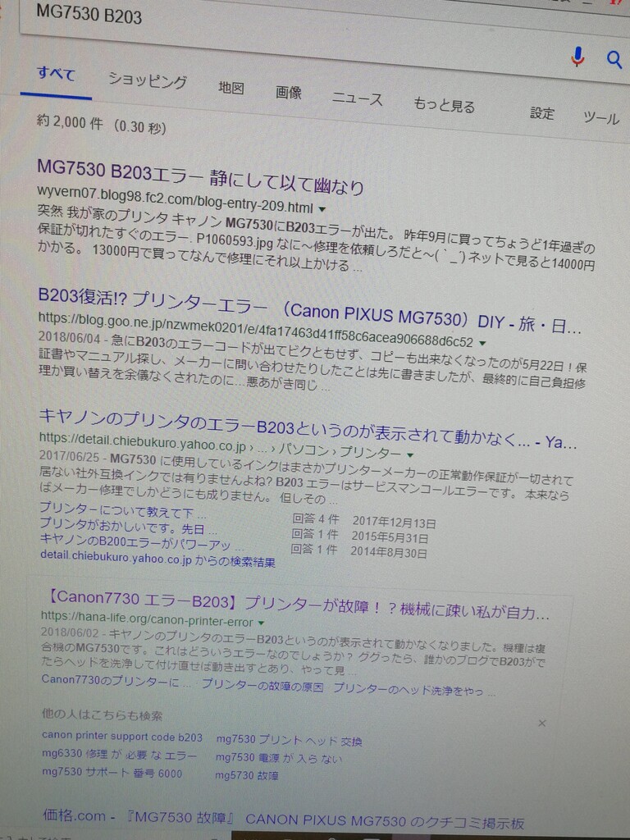630x840 pixels.
Task: Select the すべて tab
Action: tap(56, 73)
